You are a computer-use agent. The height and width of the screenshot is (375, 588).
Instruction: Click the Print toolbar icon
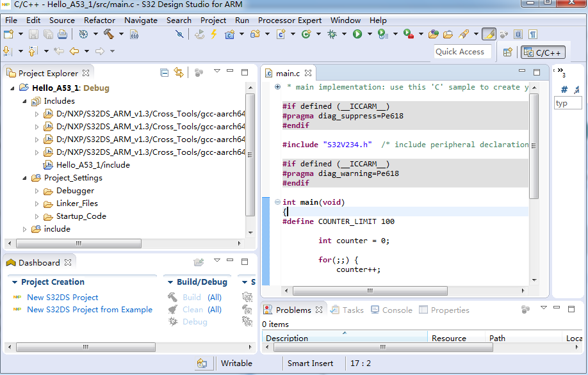pyautogui.click(x=62, y=35)
